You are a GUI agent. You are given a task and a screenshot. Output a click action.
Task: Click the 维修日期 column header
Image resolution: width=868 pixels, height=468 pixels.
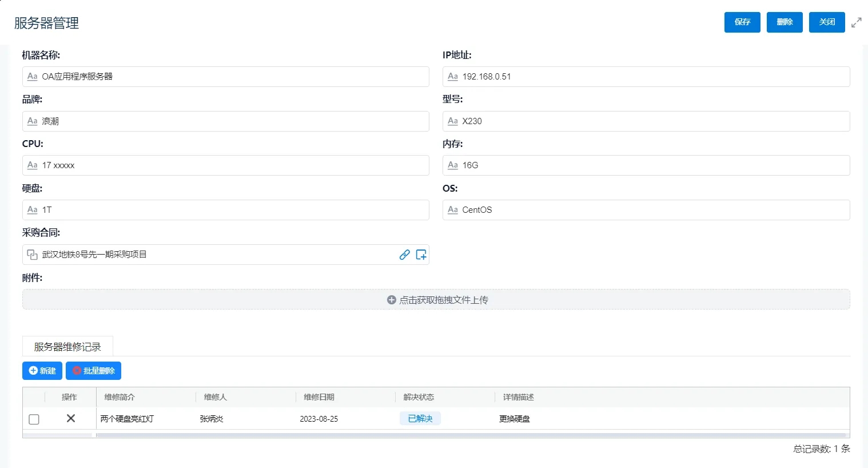(x=319, y=397)
